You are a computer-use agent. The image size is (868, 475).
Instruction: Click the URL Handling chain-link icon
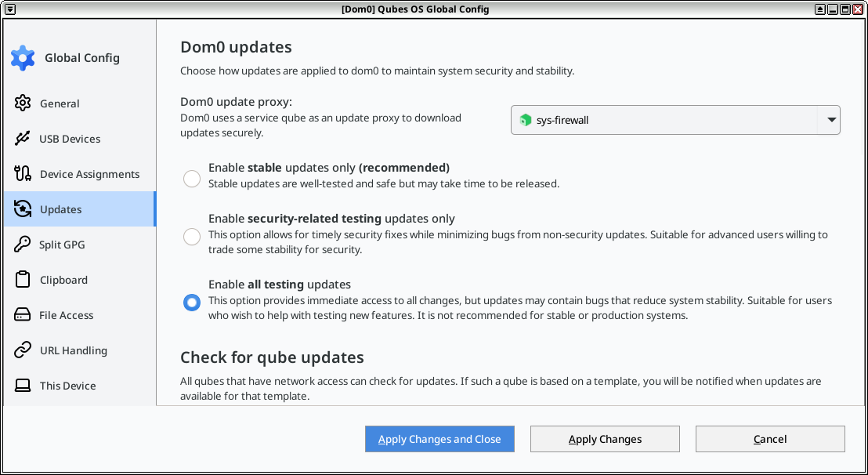[x=23, y=350]
